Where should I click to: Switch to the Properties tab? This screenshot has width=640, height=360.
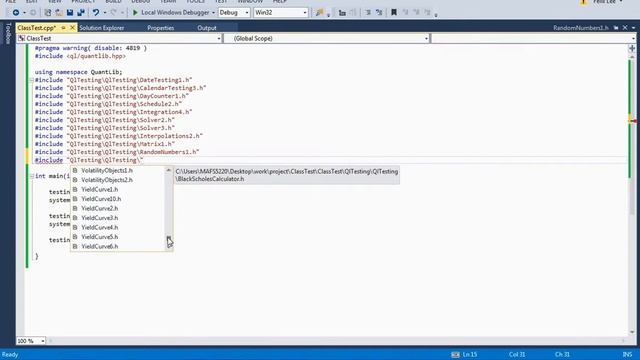click(x=160, y=28)
